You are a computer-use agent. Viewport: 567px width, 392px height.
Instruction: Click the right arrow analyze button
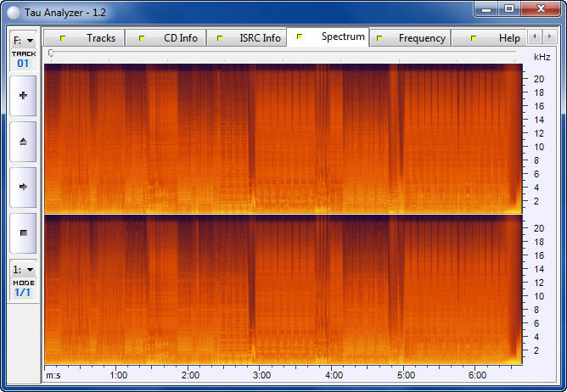[23, 187]
